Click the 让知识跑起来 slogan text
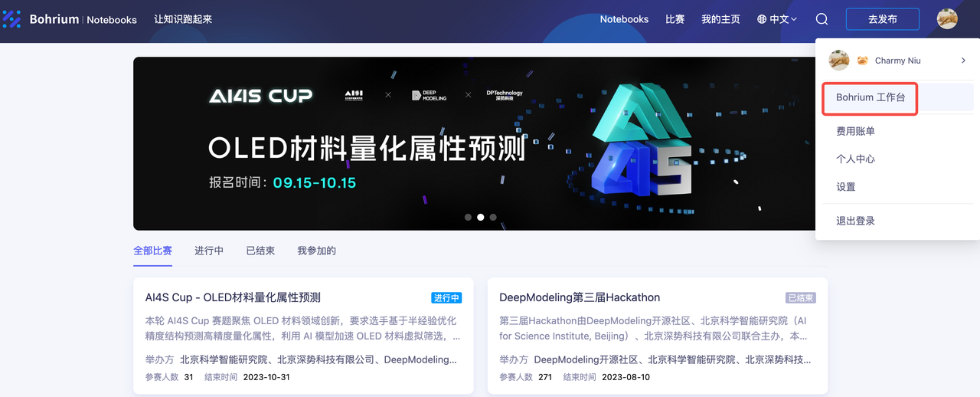Image resolution: width=980 pixels, height=397 pixels. pyautogui.click(x=183, y=19)
